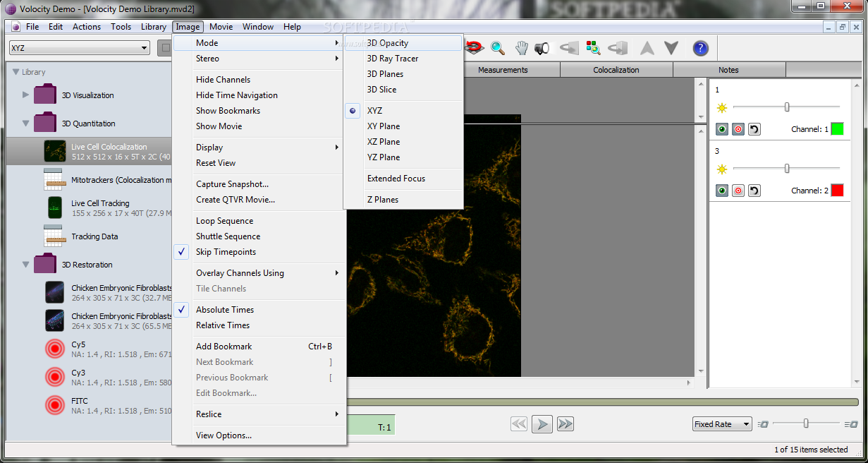Open the Fixed Rate dropdown
Image resolution: width=868 pixels, height=463 pixels.
pos(722,424)
